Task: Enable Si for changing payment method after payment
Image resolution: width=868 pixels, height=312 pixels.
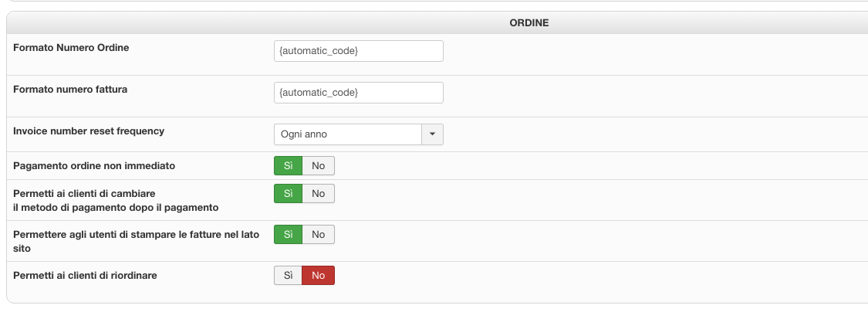Action: click(288, 193)
